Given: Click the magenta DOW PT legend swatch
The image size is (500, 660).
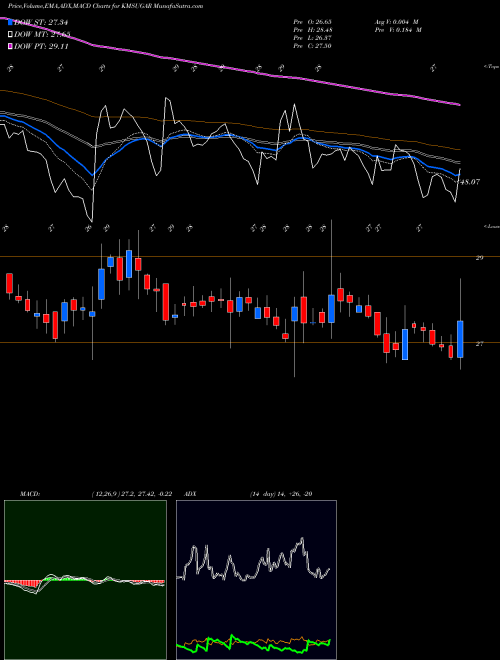Looking at the screenshot, I should [10, 47].
